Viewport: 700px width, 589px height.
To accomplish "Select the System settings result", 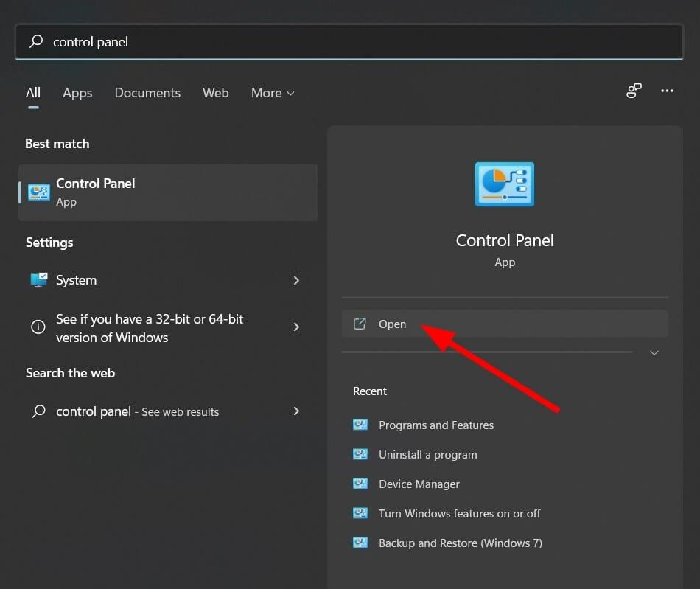I will 77,280.
